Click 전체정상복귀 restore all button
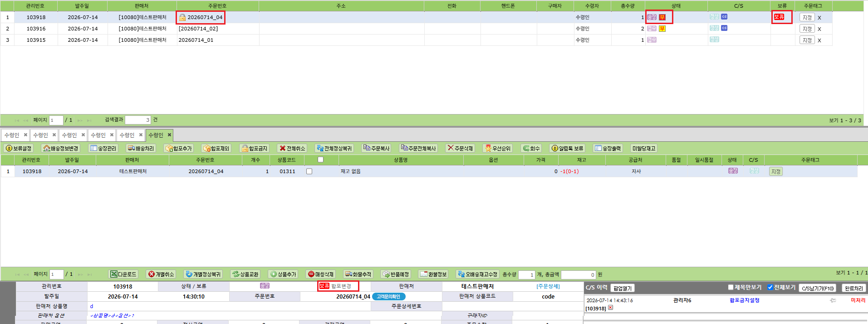This screenshot has height=324, width=868. (x=334, y=148)
